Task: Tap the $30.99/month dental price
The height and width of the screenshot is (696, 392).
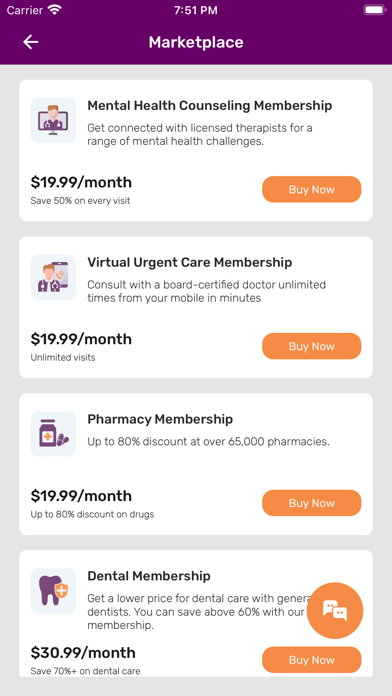Action: coord(83,653)
